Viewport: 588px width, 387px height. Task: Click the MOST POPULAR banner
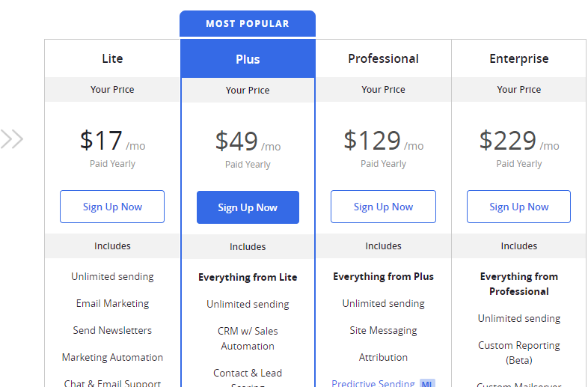pyautogui.click(x=248, y=24)
